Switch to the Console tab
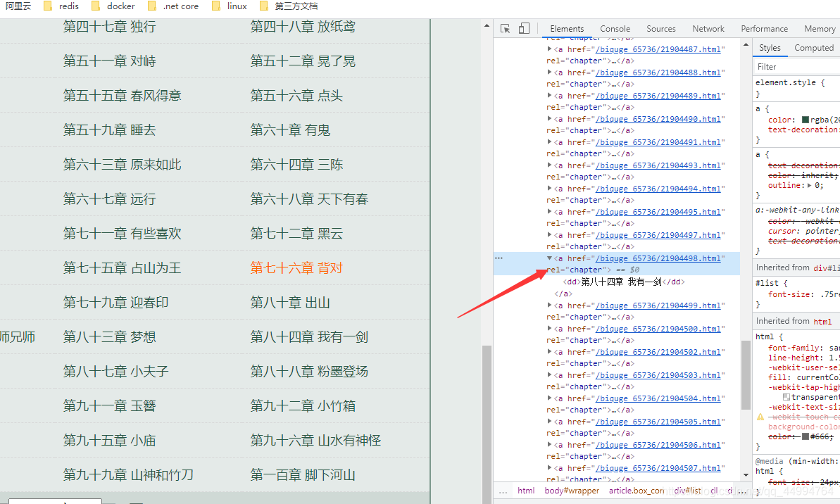This screenshot has height=504, width=840. 615,28
